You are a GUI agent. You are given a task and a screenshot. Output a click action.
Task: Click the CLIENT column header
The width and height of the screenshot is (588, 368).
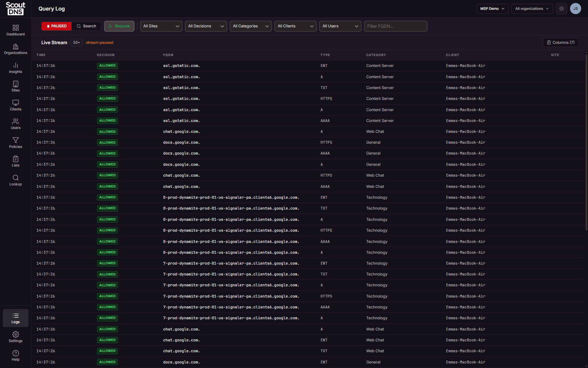click(x=453, y=55)
